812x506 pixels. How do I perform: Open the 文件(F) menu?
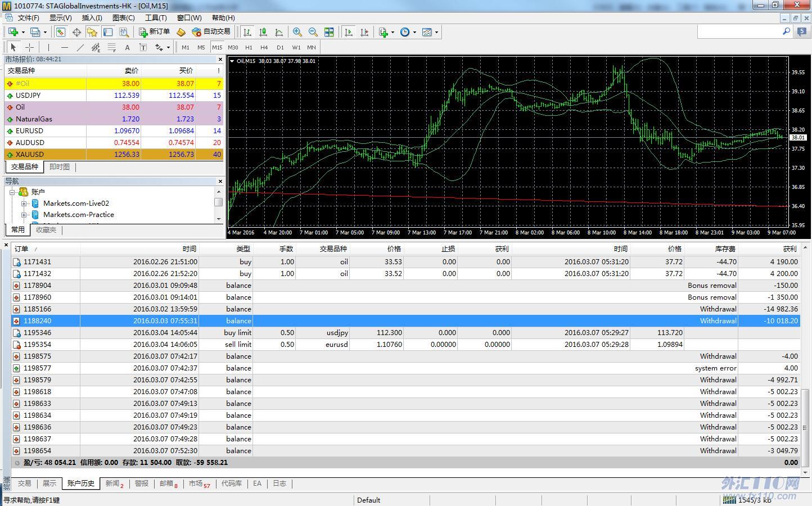pos(28,18)
